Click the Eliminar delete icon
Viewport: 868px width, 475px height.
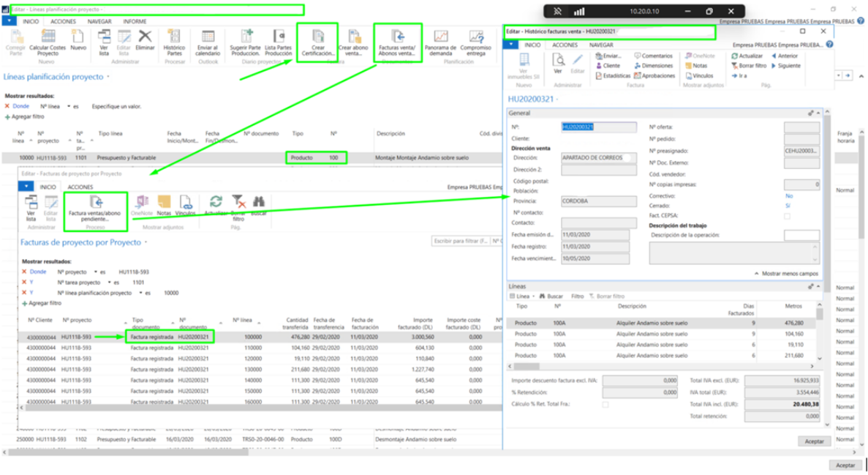coord(145,37)
